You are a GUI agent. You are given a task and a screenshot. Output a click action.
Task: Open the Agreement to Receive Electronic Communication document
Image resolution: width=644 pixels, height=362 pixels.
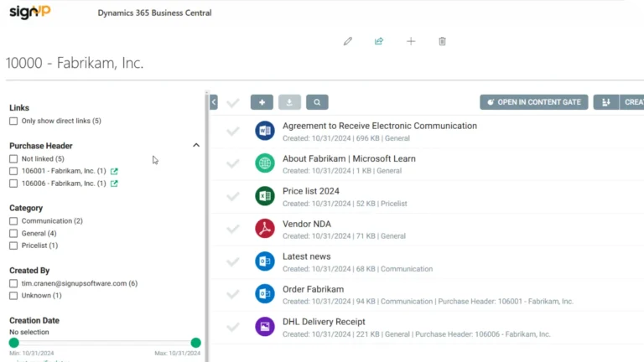(379, 126)
